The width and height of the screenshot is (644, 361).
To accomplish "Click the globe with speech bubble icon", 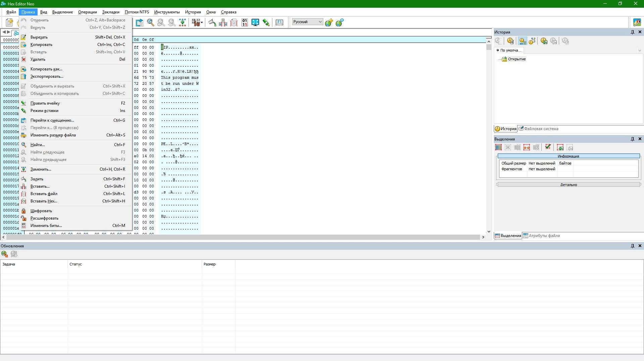I will pyautogui.click(x=340, y=22).
